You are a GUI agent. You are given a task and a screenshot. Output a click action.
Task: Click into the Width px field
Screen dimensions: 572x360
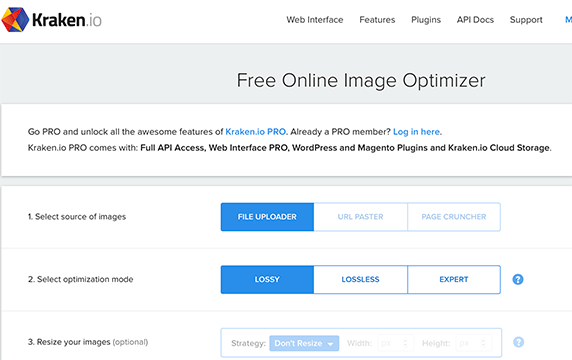[x=395, y=343]
